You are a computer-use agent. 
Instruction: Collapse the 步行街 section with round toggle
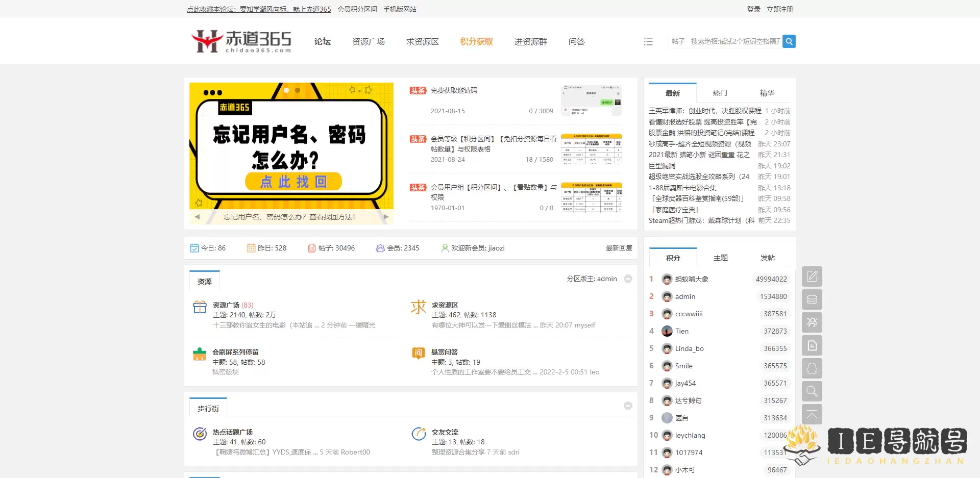click(x=628, y=406)
